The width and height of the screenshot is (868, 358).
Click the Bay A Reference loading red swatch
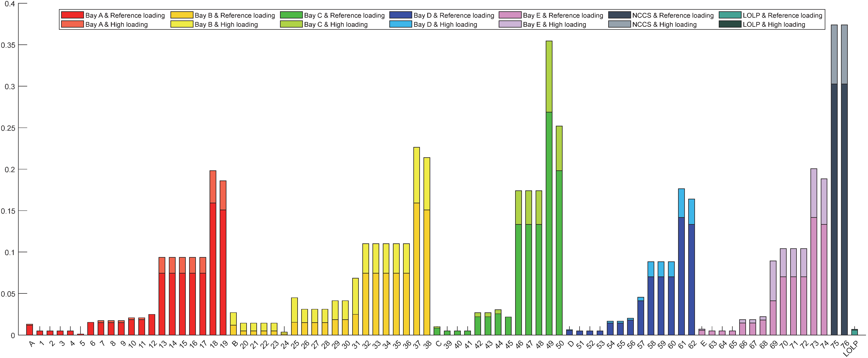(72, 15)
